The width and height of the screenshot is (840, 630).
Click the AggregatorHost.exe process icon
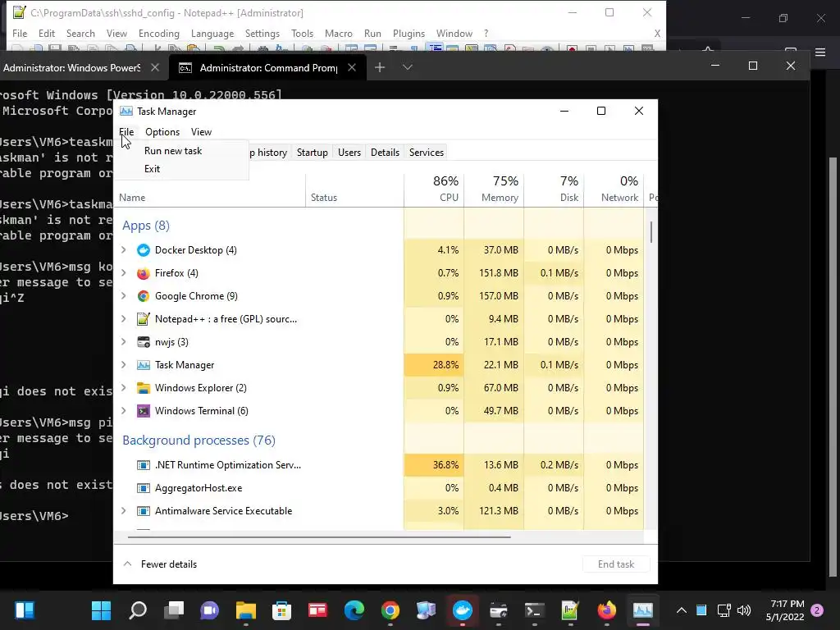click(143, 488)
